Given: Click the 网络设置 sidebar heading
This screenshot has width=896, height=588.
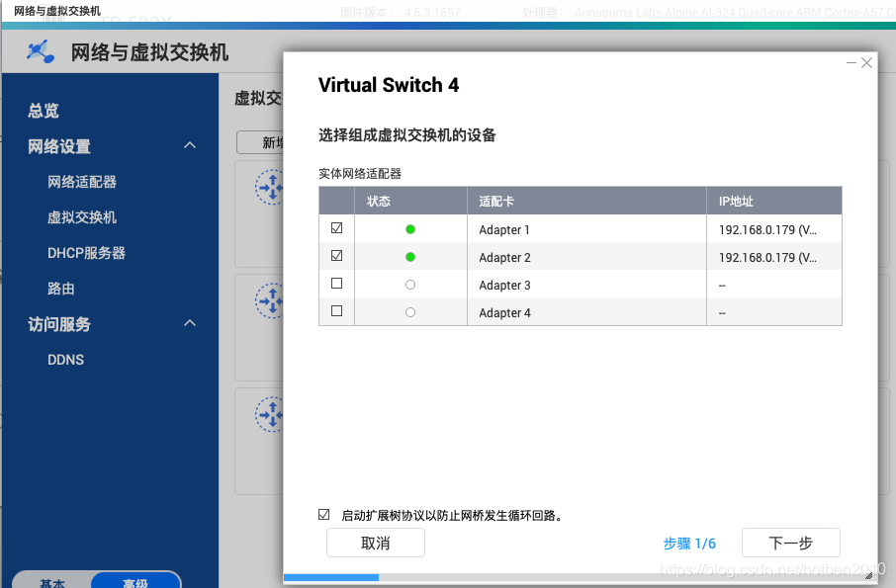Looking at the screenshot, I should [x=59, y=146].
